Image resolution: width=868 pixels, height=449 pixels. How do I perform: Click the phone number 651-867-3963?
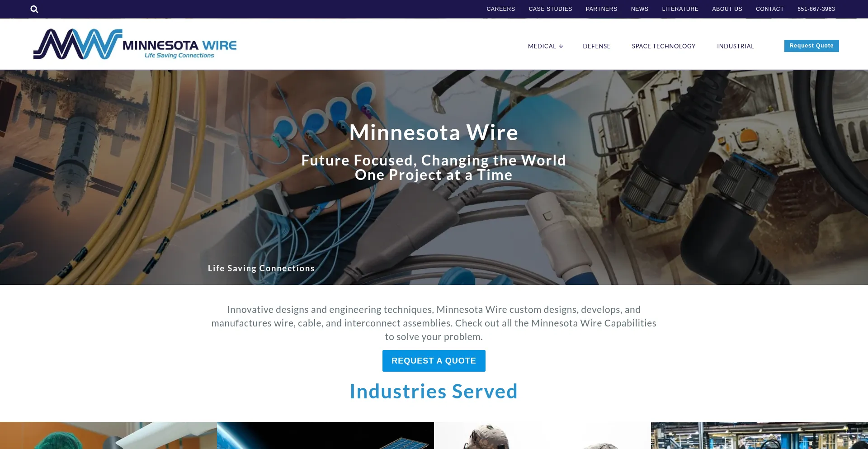click(816, 9)
